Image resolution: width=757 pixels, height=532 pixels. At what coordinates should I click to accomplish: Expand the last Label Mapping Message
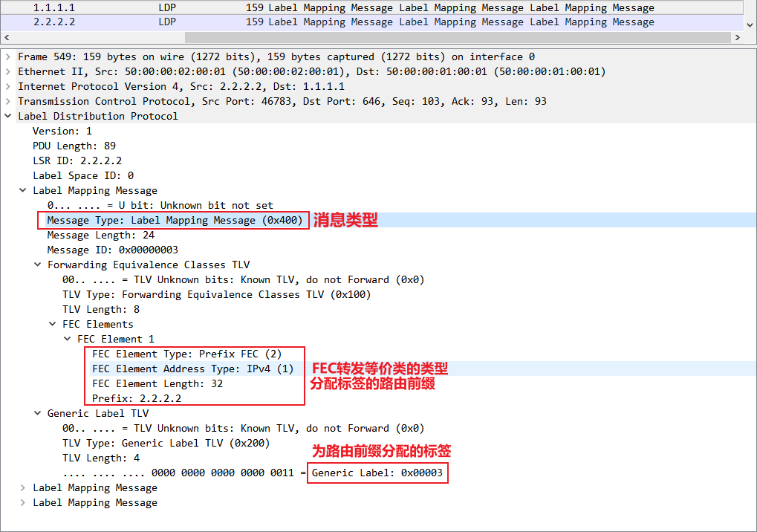pos(23,503)
